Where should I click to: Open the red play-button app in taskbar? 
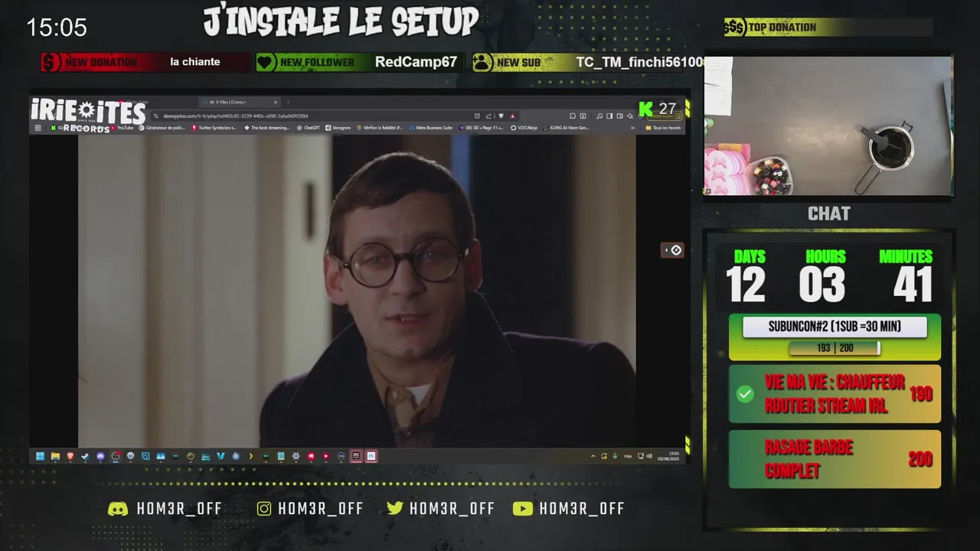click(326, 456)
